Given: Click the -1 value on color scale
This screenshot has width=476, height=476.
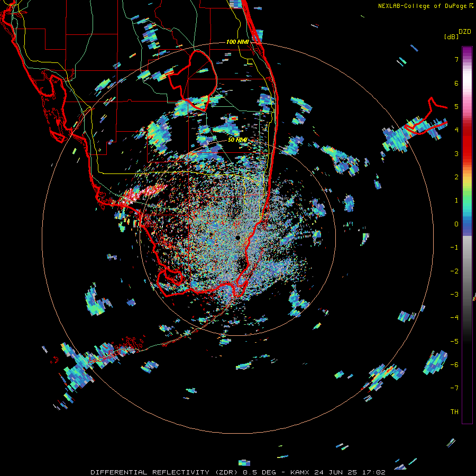Looking at the screenshot, I should click(454, 248).
